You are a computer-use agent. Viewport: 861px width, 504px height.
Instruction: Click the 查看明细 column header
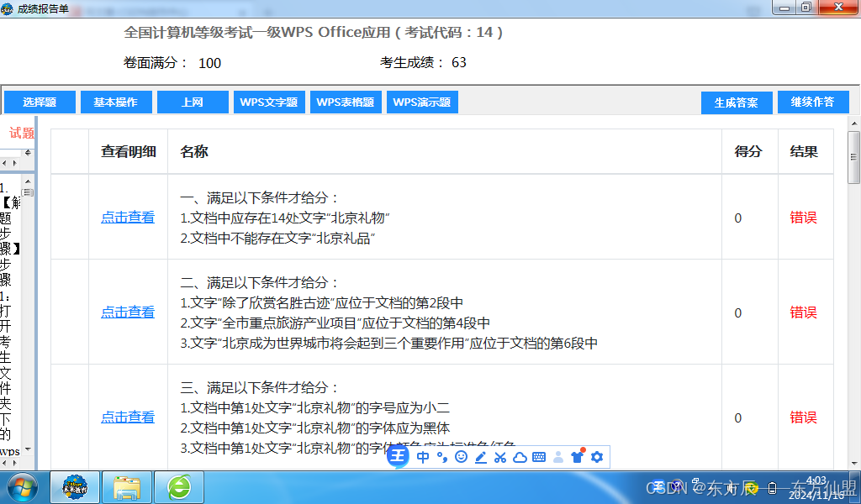(x=129, y=151)
